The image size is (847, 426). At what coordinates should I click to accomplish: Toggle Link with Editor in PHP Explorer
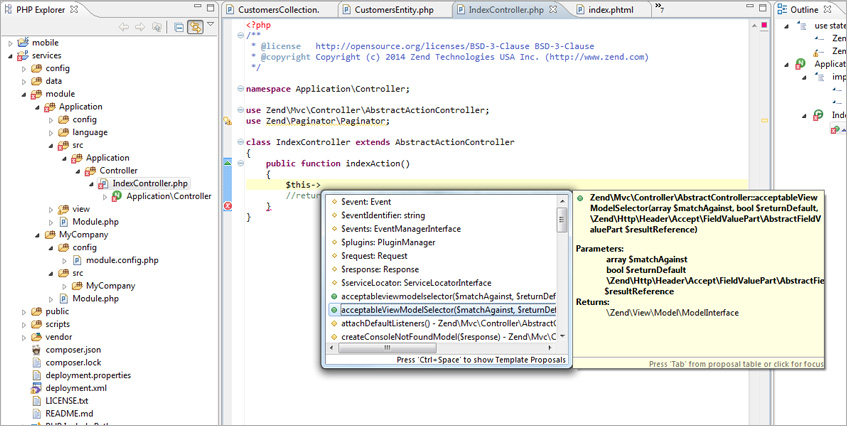[x=195, y=27]
